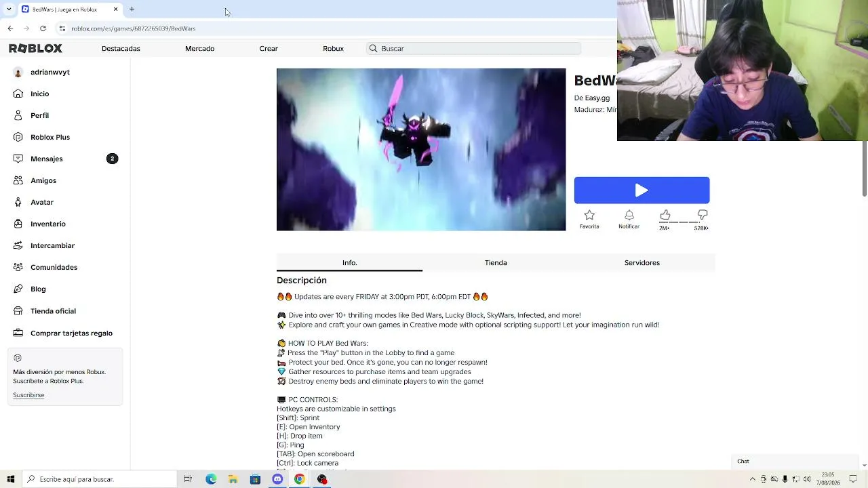Open the Roblox logo home link

(35, 48)
